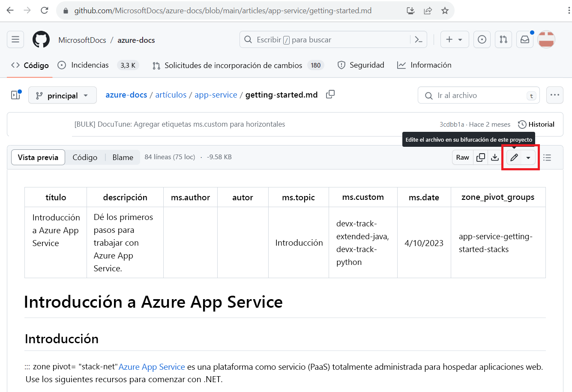The image size is (572, 392).
Task: Click the '4/10/2023' ms.date cell
Action: point(424,243)
